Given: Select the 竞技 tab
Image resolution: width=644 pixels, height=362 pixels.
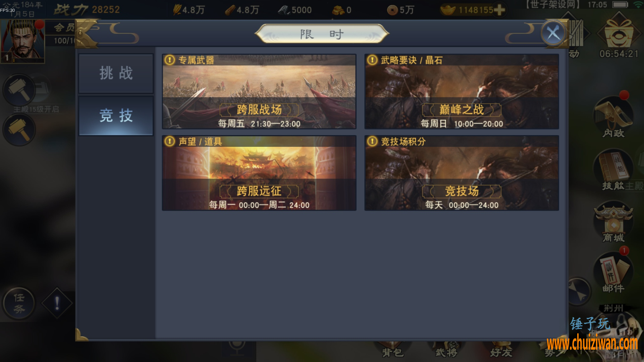Looking at the screenshot, I should click(x=116, y=116).
